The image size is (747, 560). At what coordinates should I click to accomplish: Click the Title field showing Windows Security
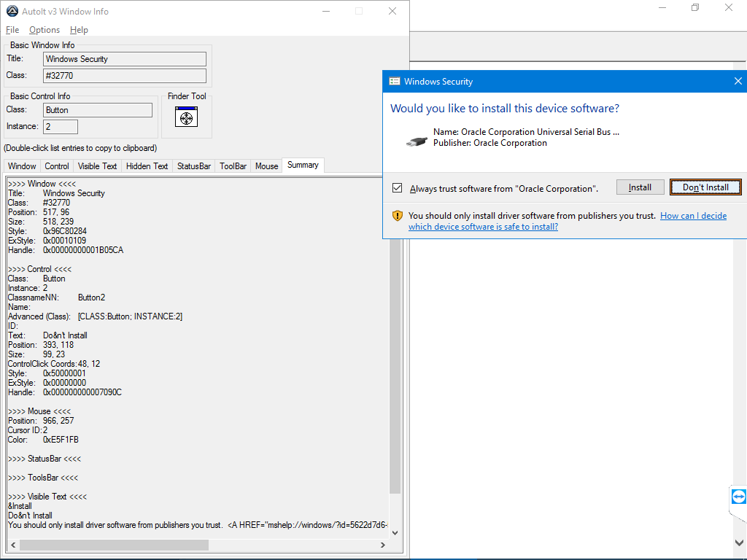point(125,59)
